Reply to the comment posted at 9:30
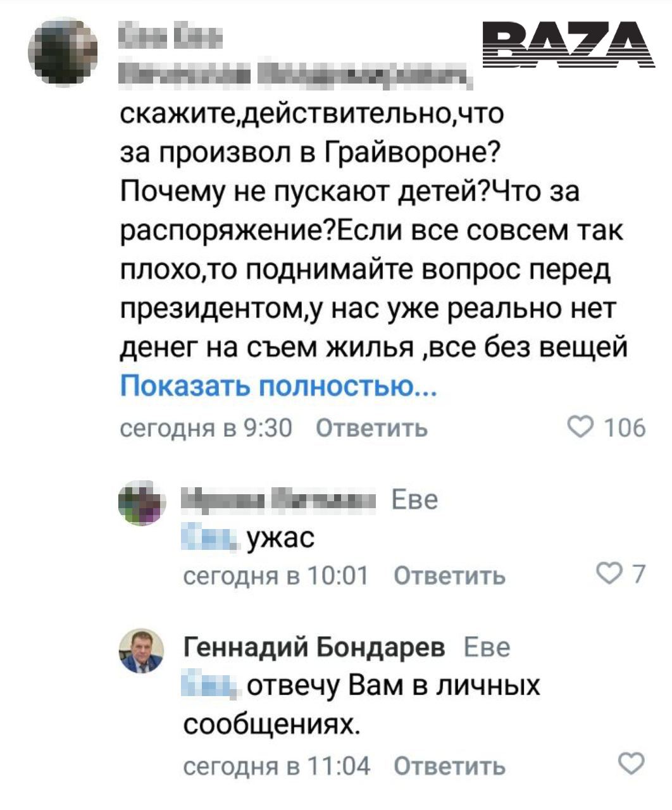672x810 pixels. 371,429
